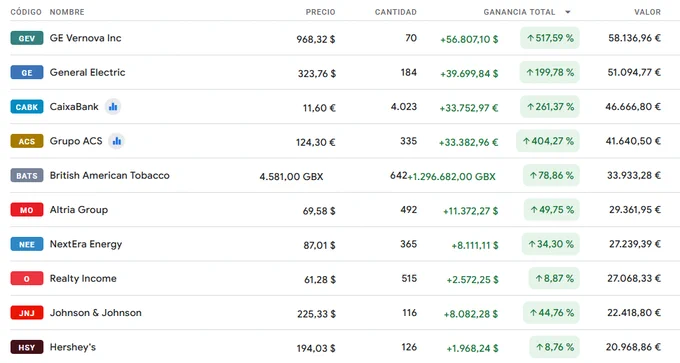The height and width of the screenshot is (363, 680).
Task: Select value 27.068,33 €
Action: pyautogui.click(x=634, y=278)
